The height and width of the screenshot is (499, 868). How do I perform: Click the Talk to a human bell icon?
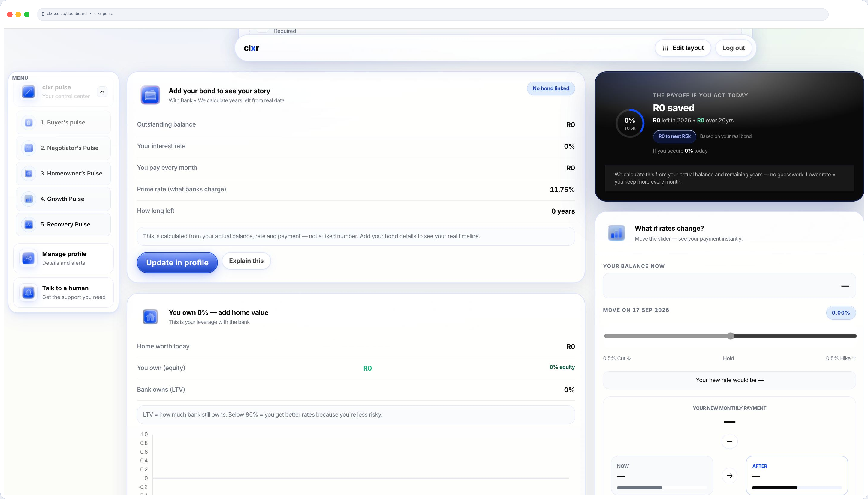pos(28,293)
